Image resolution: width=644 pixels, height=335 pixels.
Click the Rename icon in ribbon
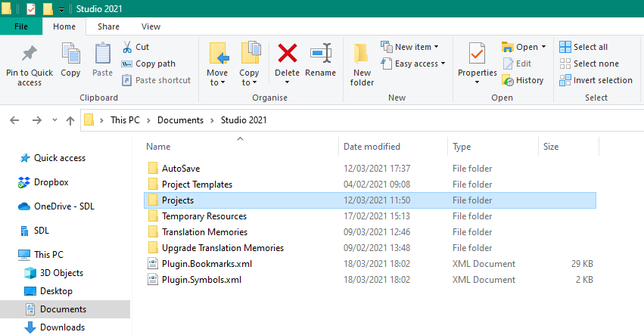click(x=320, y=54)
